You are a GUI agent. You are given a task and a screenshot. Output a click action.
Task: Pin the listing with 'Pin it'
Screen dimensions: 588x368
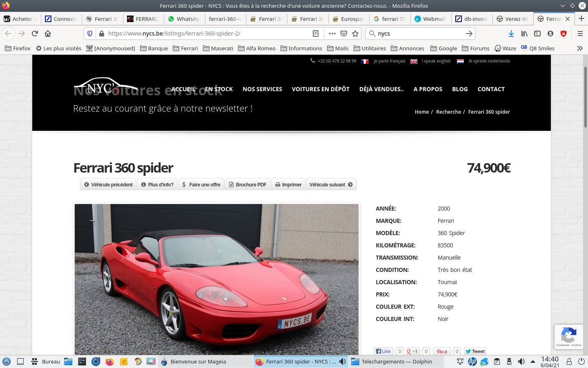(x=442, y=351)
